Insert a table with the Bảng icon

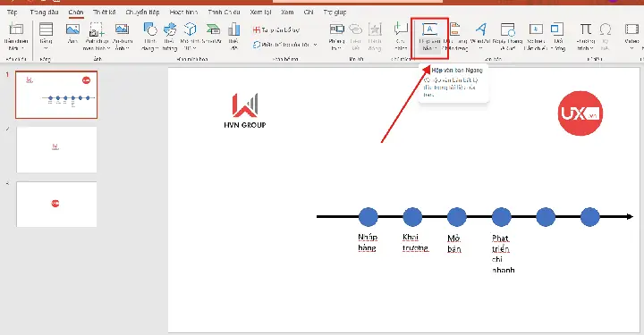(46, 30)
